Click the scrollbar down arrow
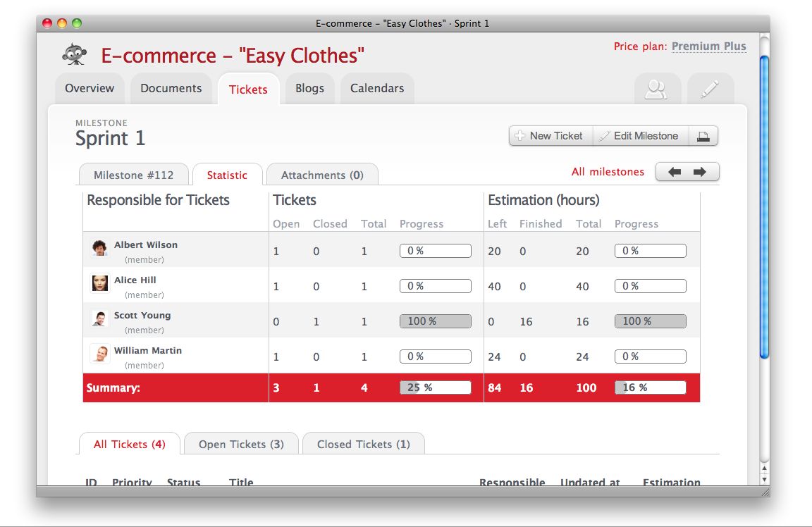This screenshot has width=812, height=527. (x=764, y=480)
